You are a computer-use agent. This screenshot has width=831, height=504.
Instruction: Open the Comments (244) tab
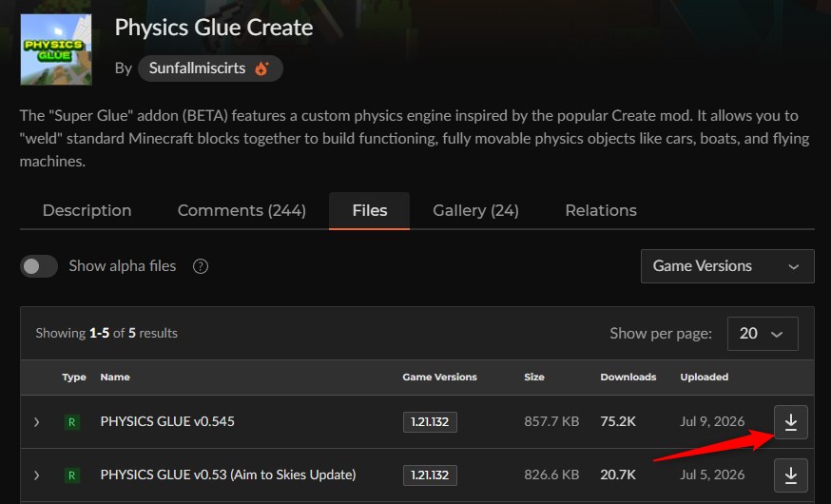(242, 210)
